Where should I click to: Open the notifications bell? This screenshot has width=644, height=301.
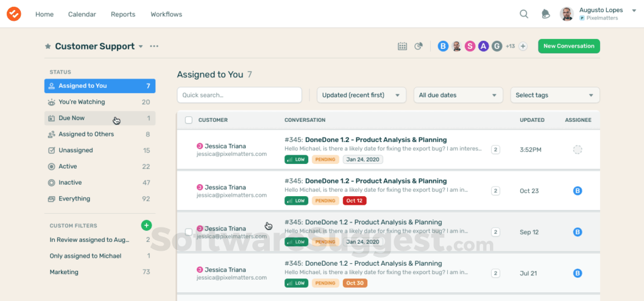[545, 14]
